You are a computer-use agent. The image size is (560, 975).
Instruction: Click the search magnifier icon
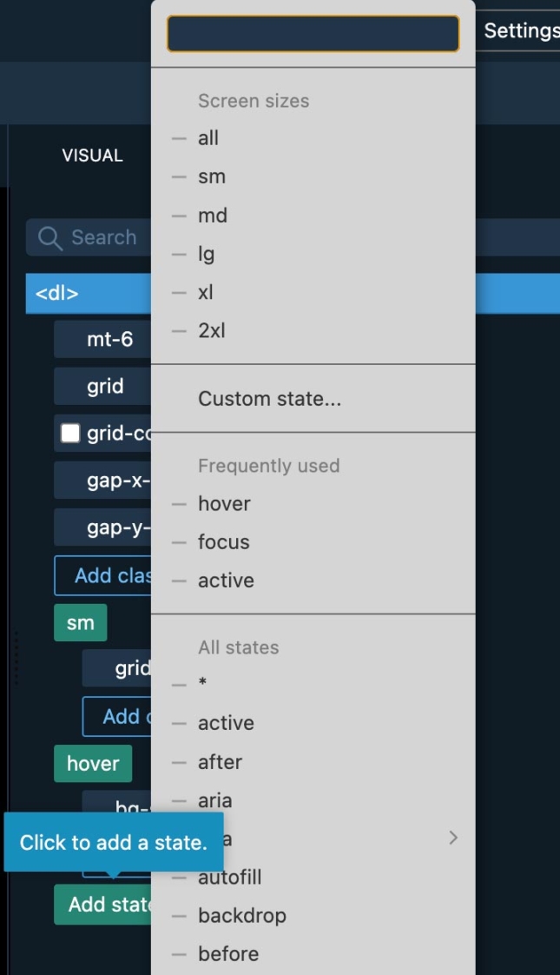click(50, 238)
